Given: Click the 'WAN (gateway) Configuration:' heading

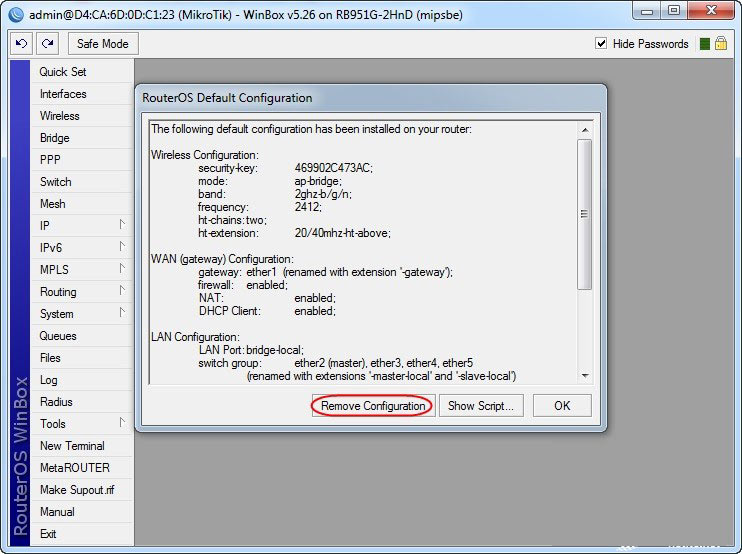Looking at the screenshot, I should click(222, 259).
